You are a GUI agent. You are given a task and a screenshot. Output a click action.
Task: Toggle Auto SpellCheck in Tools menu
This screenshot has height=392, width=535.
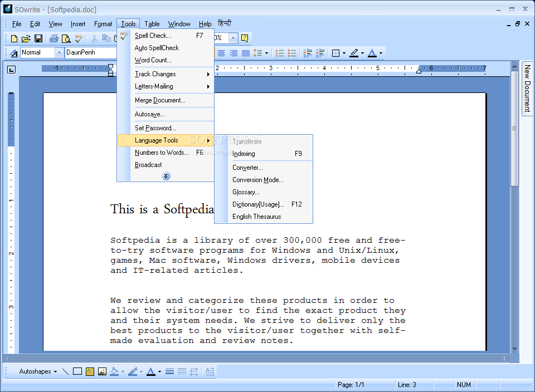[166, 48]
